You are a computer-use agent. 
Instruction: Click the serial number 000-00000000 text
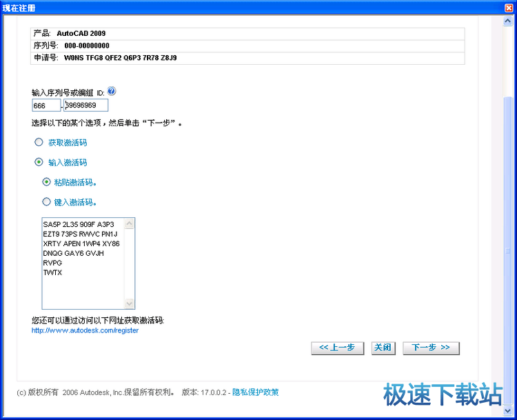[87, 46]
